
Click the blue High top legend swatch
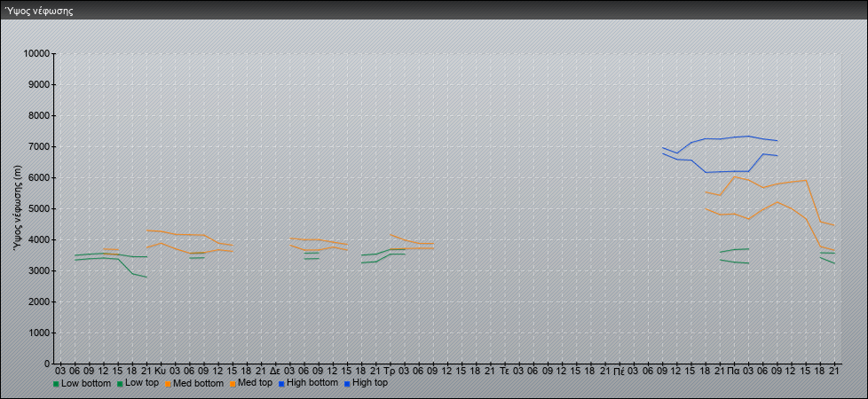coord(347,384)
